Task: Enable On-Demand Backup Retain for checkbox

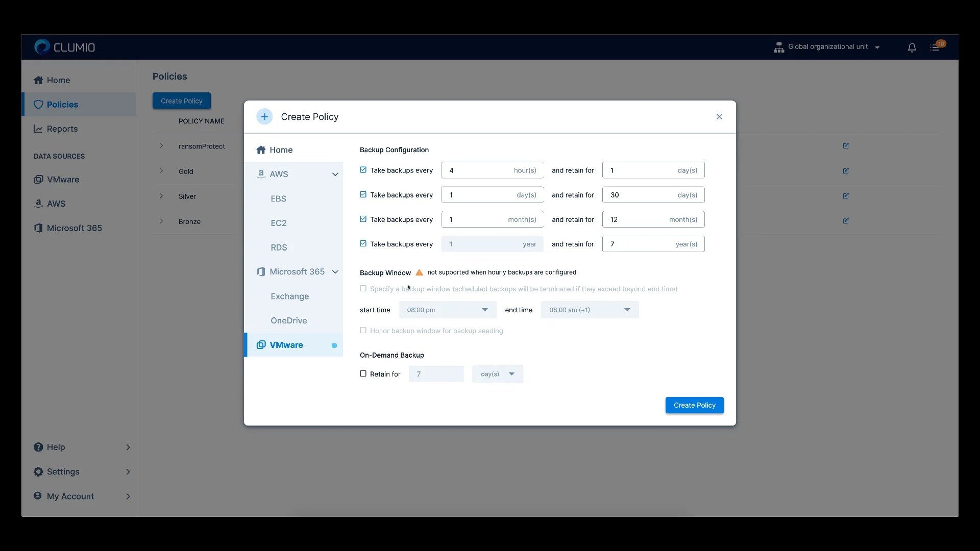Action: 363,373
